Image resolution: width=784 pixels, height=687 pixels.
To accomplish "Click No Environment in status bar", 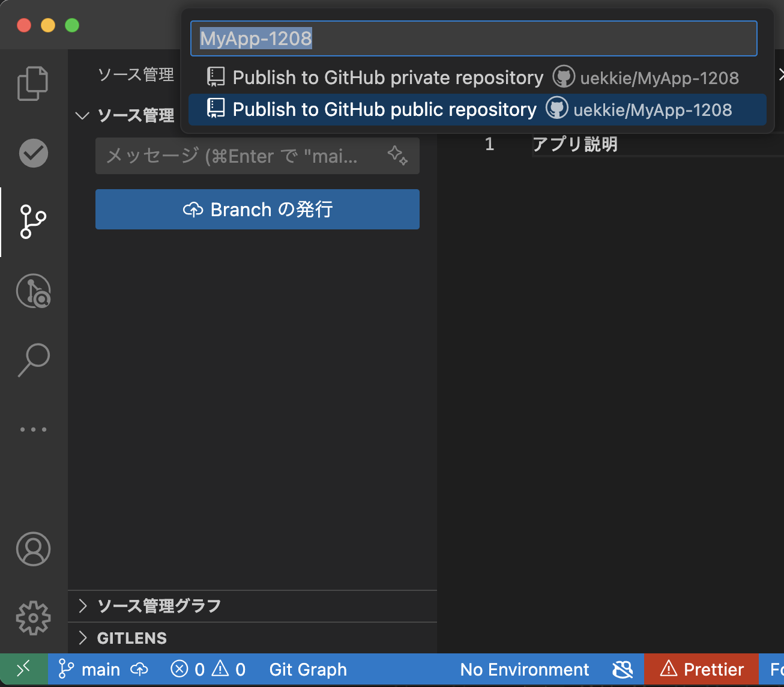I will coord(525,670).
